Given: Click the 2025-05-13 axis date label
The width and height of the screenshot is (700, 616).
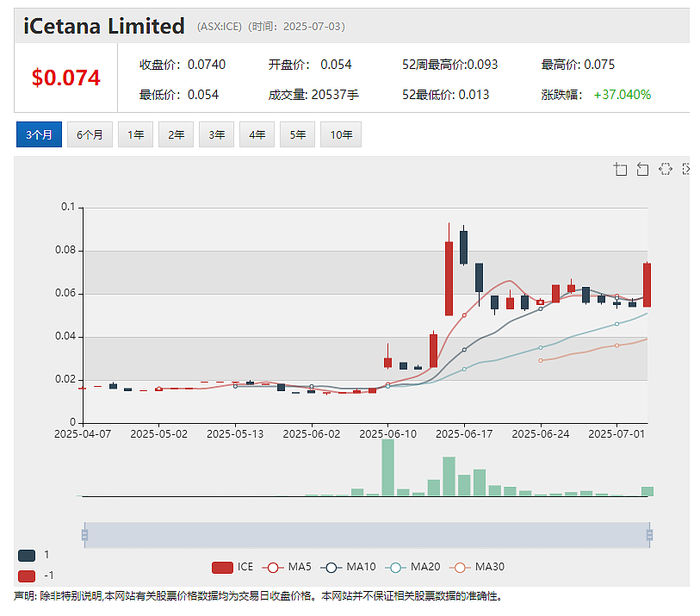Looking at the screenshot, I should click(235, 434).
